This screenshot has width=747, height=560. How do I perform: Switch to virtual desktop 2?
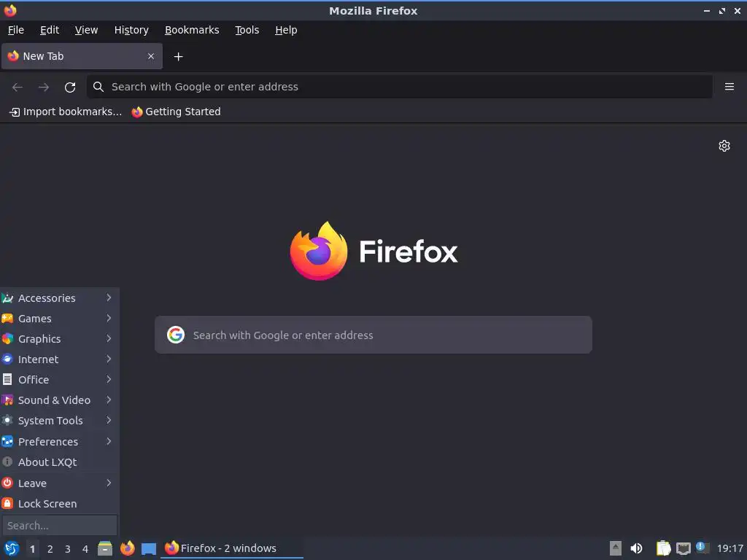pyautogui.click(x=50, y=549)
